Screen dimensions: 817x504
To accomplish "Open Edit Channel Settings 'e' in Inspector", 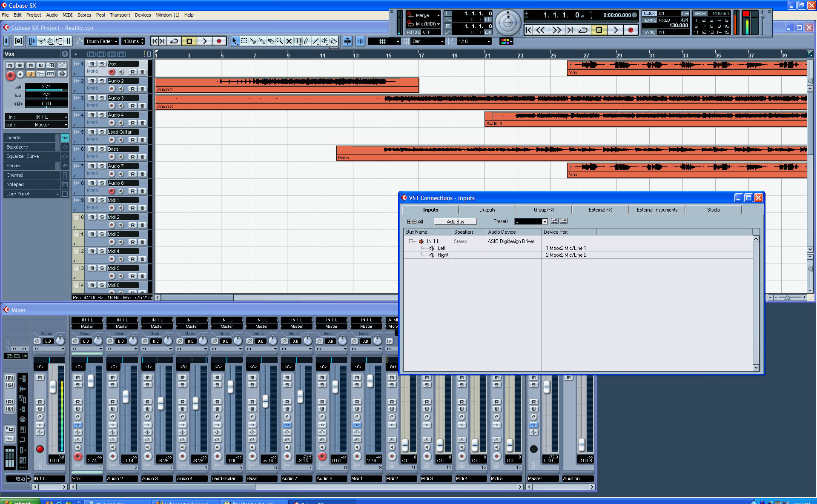I will [65, 54].
